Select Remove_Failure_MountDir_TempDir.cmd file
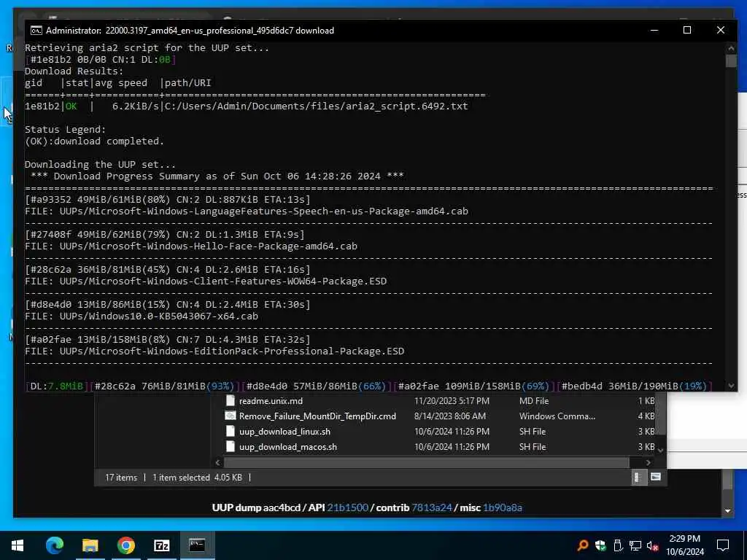Viewport: 747px width, 560px height. point(317,416)
